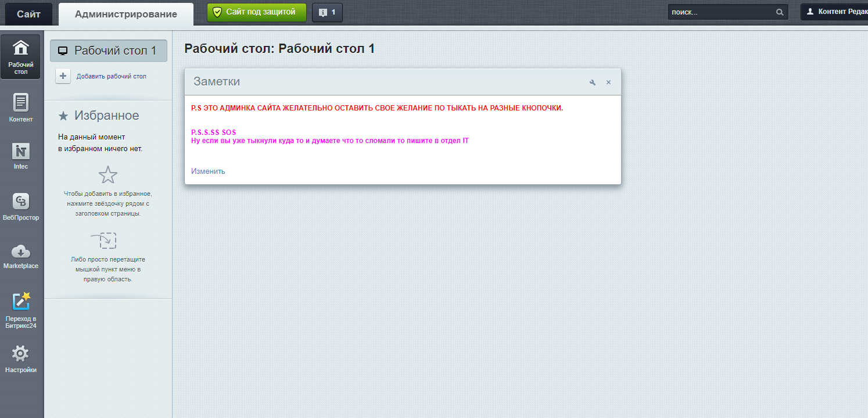868x418 pixels.
Task: Click the search magnifier icon
Action: [780, 12]
